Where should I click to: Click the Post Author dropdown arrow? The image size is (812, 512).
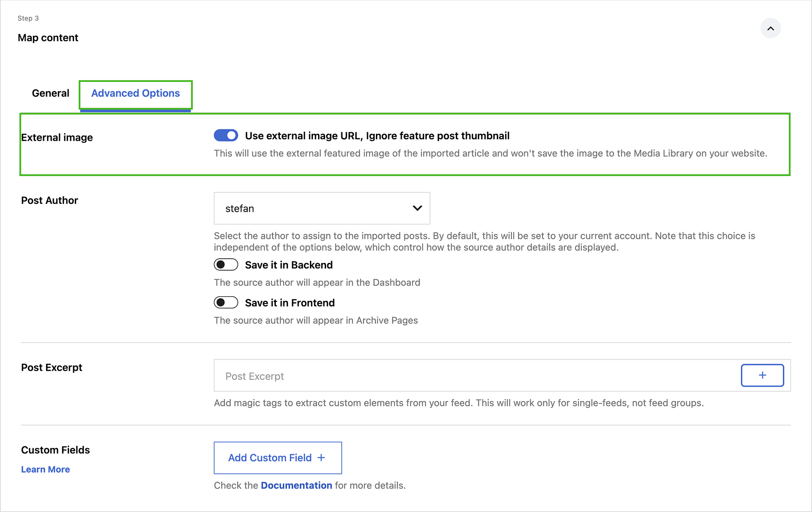point(417,208)
